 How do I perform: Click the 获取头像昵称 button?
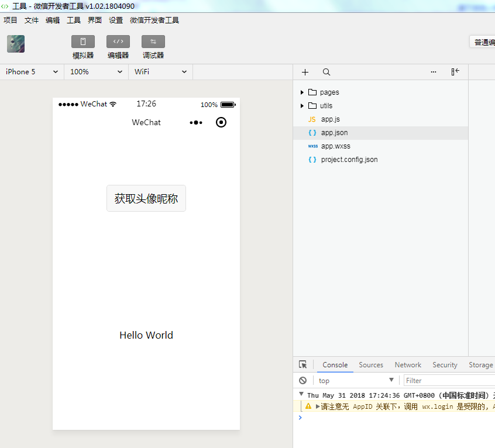click(146, 199)
